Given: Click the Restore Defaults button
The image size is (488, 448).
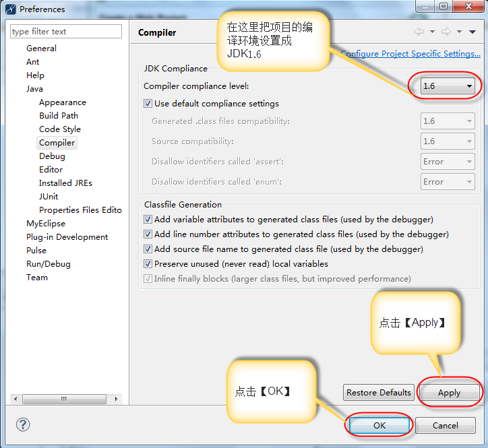Looking at the screenshot, I should [378, 392].
